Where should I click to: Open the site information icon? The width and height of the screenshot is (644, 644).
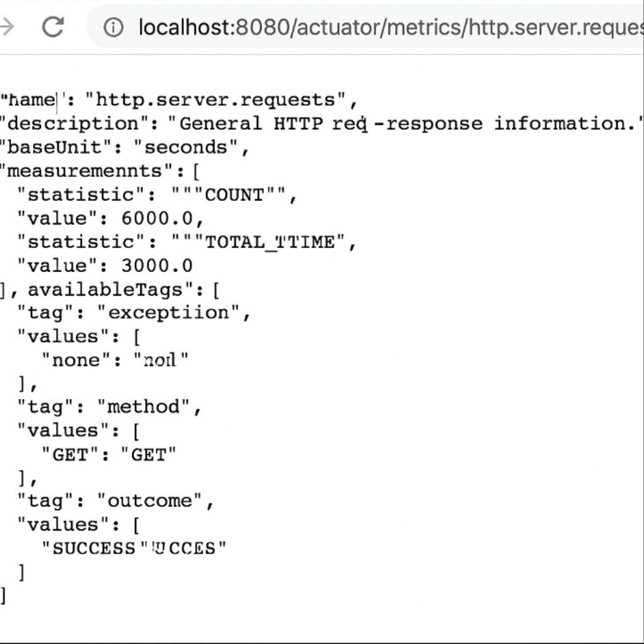pyautogui.click(x=113, y=27)
